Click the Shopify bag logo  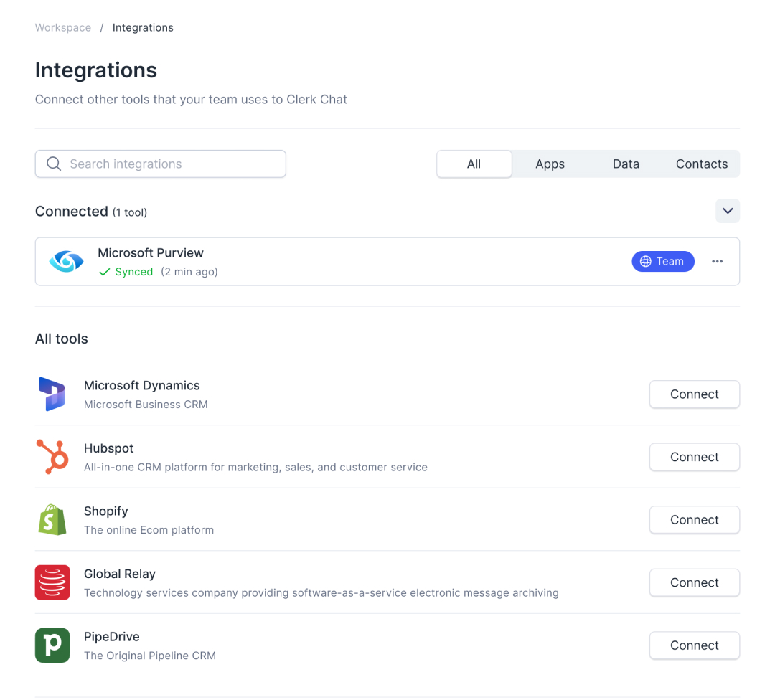pyautogui.click(x=52, y=520)
